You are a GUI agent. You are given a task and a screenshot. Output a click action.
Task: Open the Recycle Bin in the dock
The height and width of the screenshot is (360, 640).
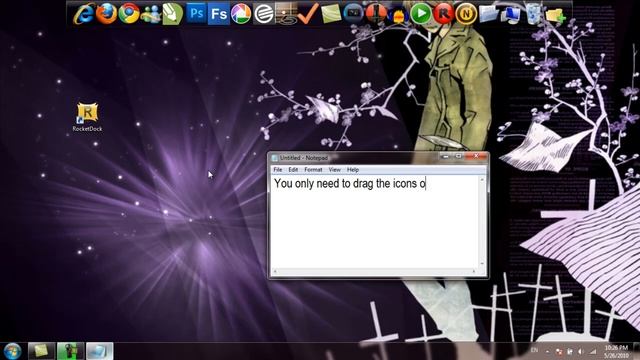pyautogui.click(x=533, y=13)
